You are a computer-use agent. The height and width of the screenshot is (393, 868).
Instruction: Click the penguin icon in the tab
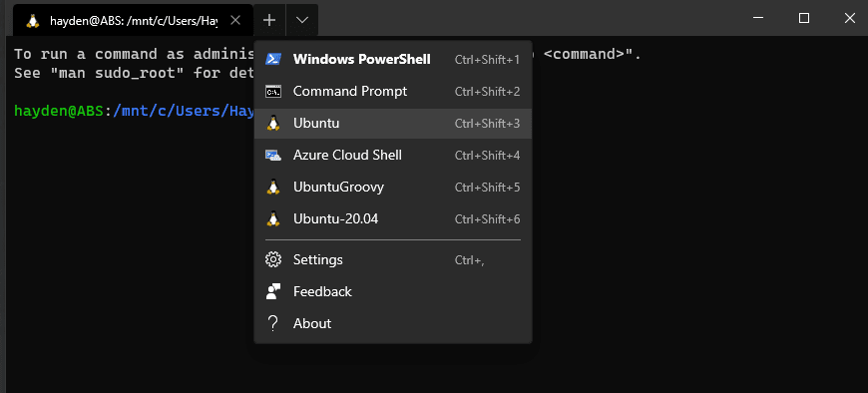point(33,21)
